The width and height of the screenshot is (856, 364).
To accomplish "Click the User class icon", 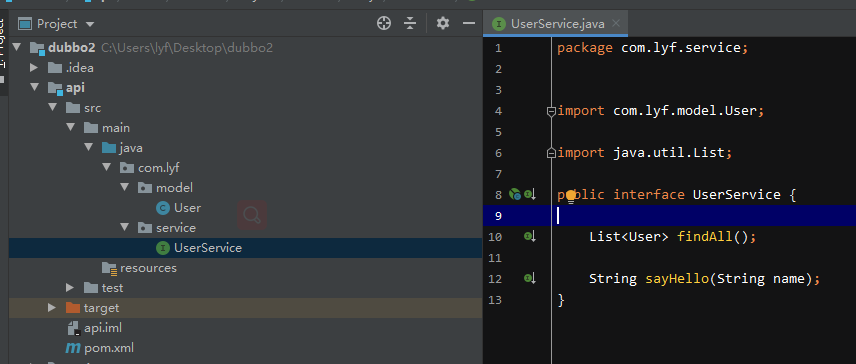I will 163,208.
